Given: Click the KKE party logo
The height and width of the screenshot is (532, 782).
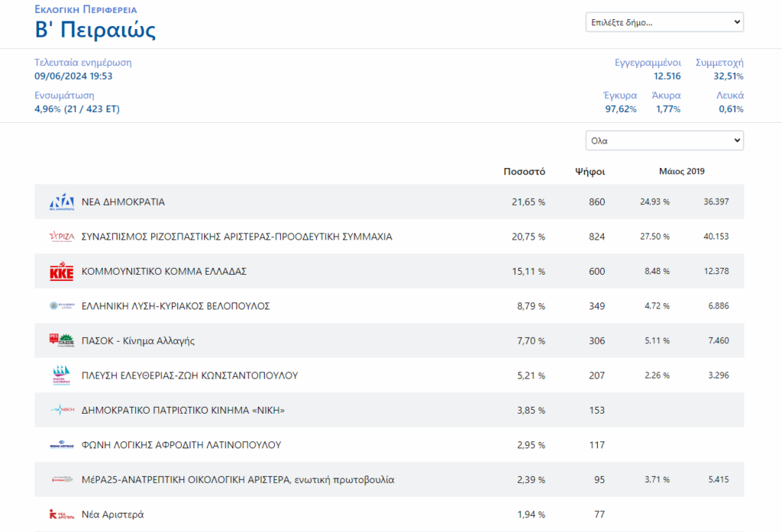Looking at the screenshot, I should [x=62, y=271].
